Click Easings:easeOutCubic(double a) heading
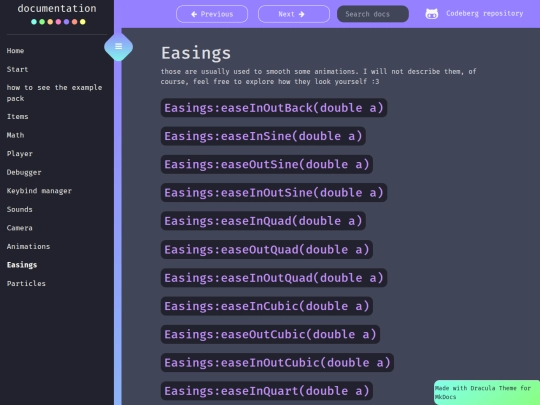 (270, 334)
